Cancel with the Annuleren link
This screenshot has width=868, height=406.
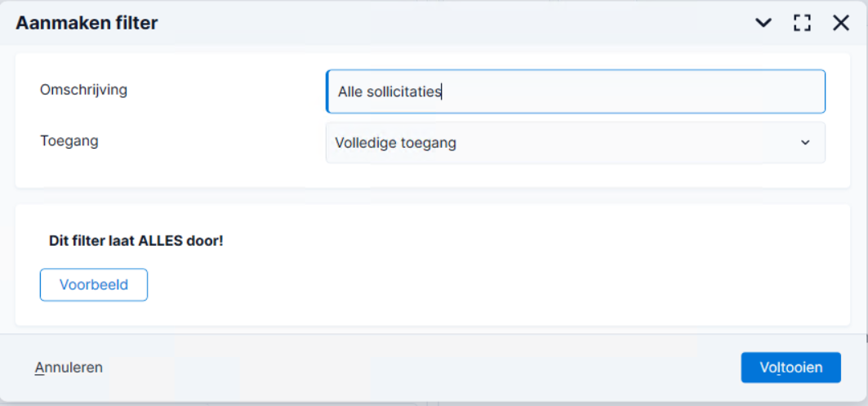tap(69, 368)
